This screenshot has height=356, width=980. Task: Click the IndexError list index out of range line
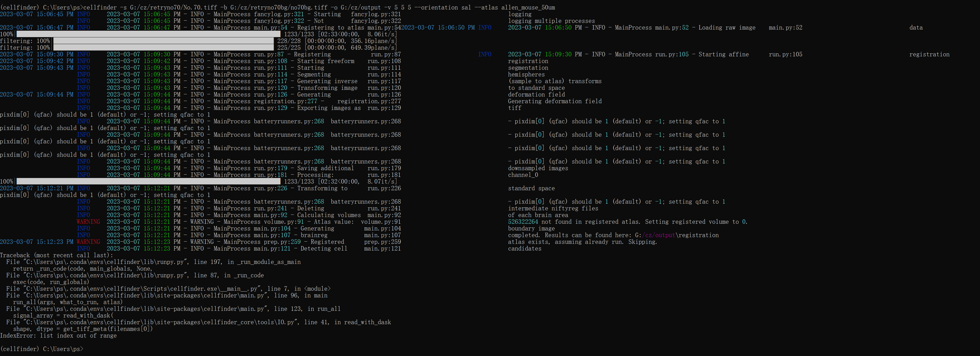coord(58,335)
